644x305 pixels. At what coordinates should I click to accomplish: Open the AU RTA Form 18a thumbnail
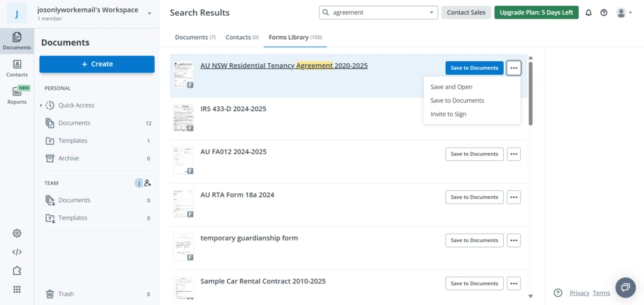183,205
